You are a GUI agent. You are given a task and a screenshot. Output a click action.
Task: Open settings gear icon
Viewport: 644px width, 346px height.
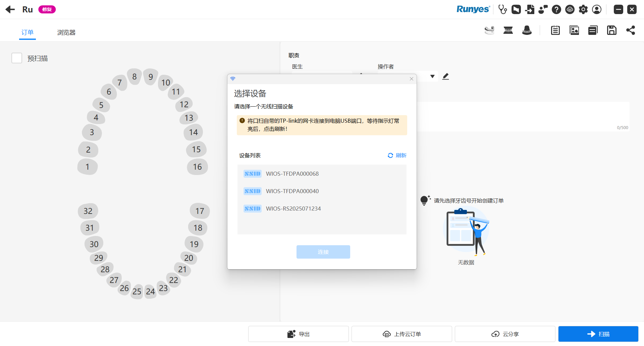583,9
